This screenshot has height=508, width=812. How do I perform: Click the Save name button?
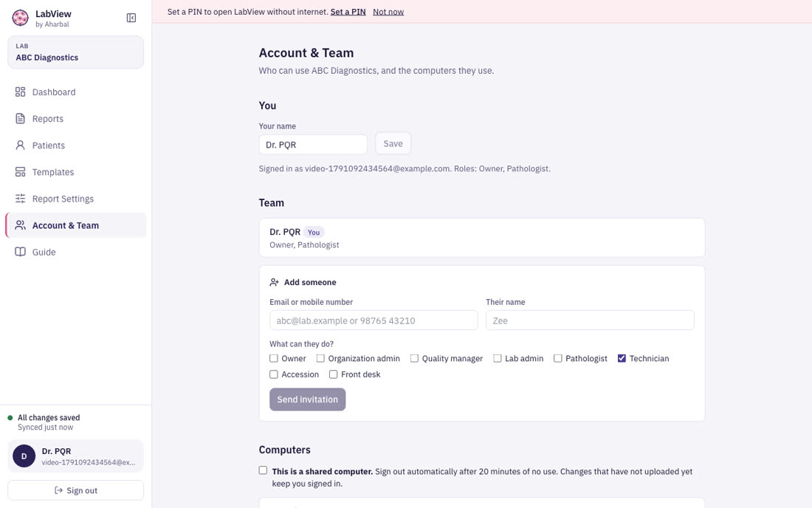click(x=393, y=144)
